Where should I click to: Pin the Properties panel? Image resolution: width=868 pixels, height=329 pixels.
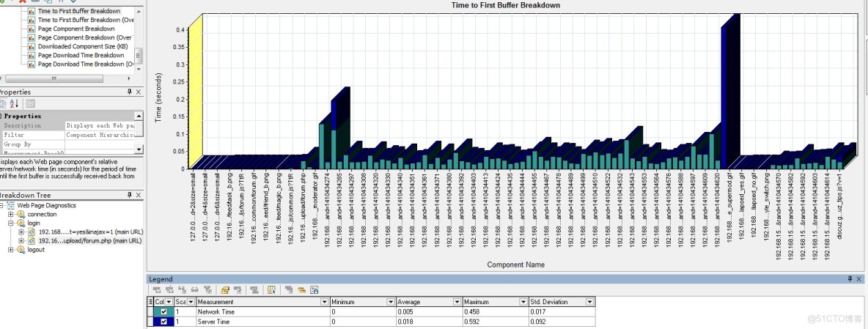(130, 92)
